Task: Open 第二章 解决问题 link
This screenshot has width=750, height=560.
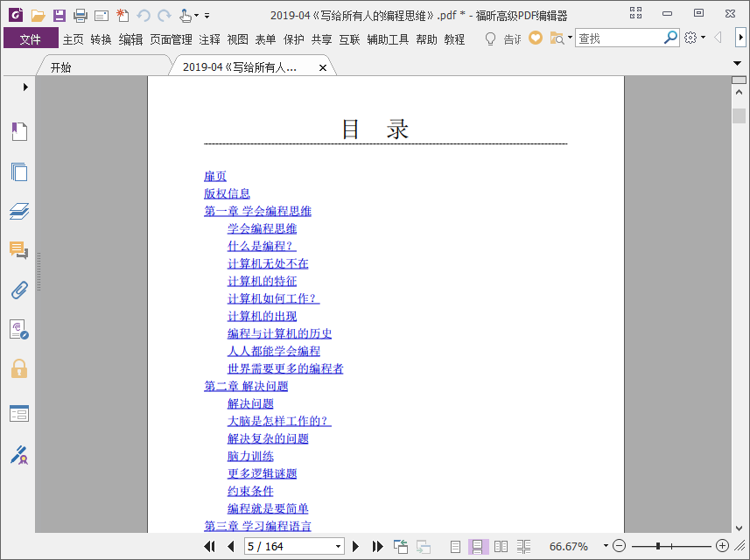Action: click(x=246, y=386)
